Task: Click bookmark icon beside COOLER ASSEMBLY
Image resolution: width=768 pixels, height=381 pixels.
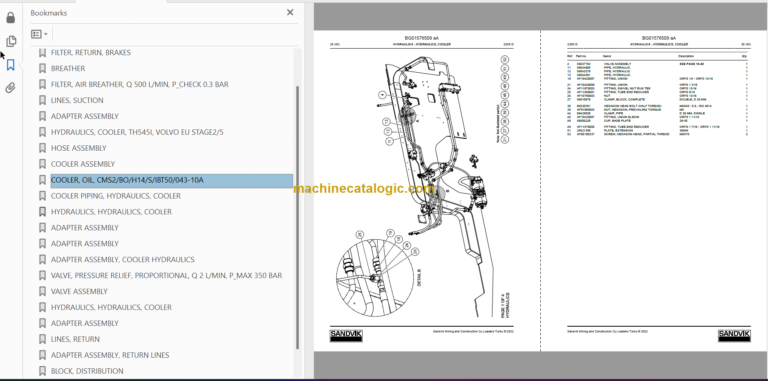Action: point(42,164)
